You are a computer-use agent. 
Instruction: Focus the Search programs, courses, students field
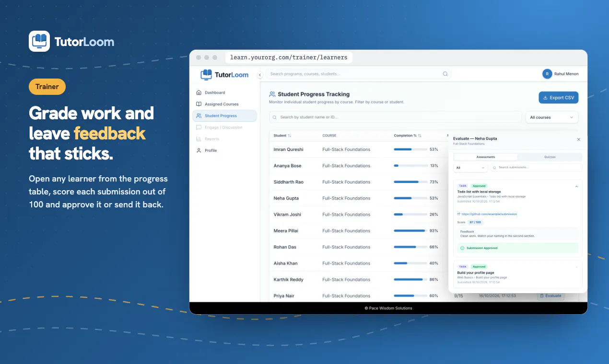tap(359, 74)
